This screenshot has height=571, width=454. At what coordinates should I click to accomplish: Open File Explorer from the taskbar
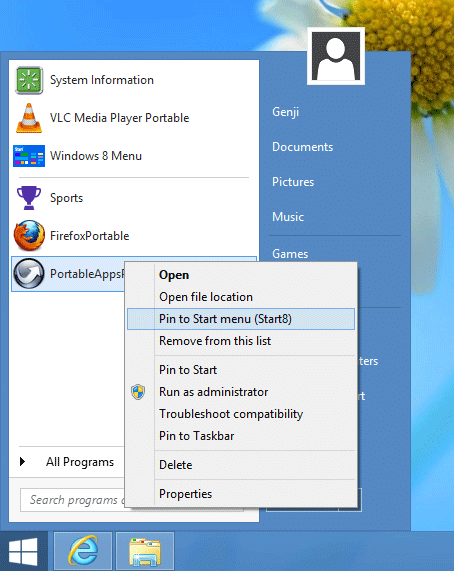coord(145,551)
